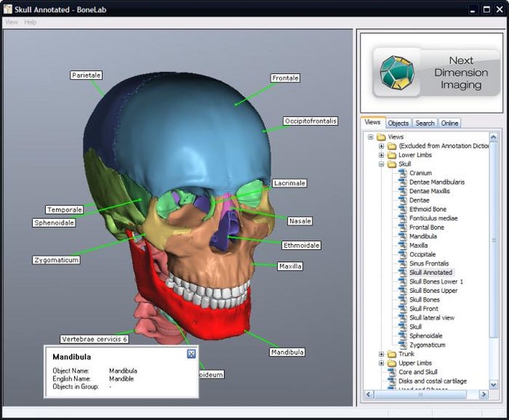Collapse the root Views node
509x420 pixels.
coord(371,137)
